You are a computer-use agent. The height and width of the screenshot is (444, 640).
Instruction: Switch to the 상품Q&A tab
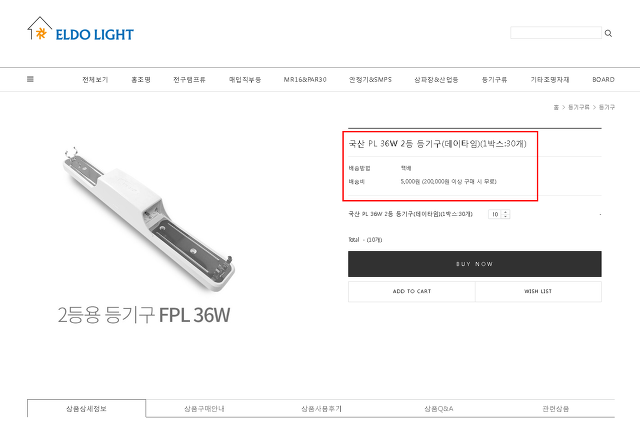click(x=439, y=408)
